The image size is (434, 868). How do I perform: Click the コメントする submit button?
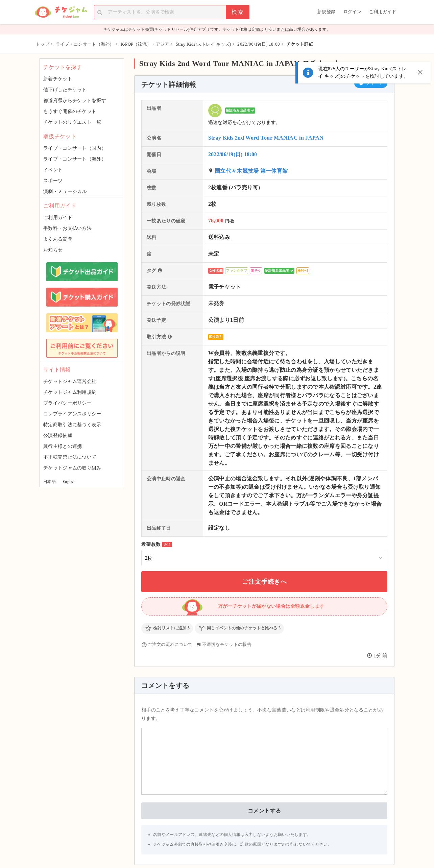click(x=264, y=811)
